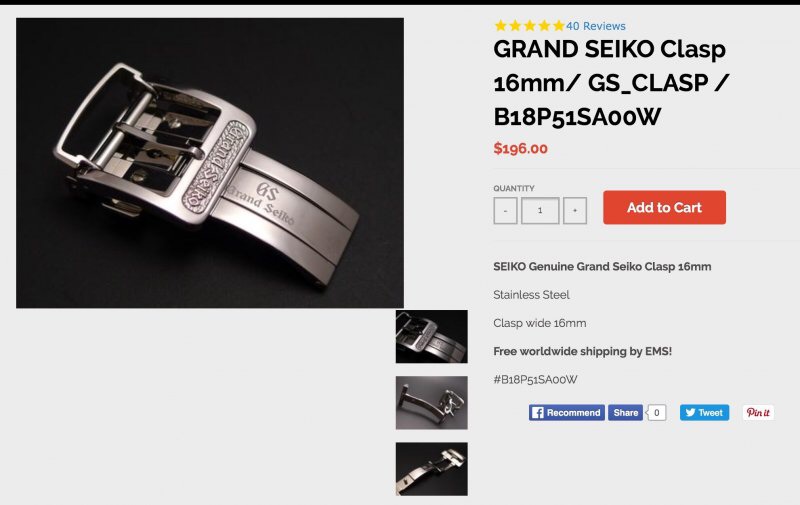The height and width of the screenshot is (505, 800).
Task: Click the Facebook Recommend button
Action: [566, 412]
